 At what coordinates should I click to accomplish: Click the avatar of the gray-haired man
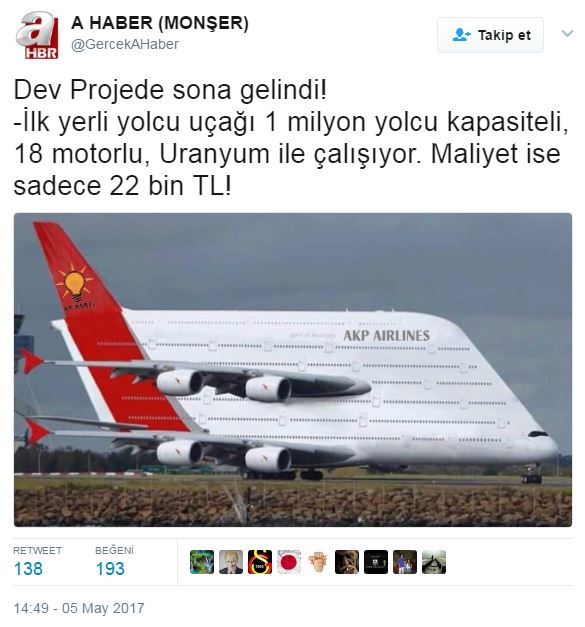click(231, 562)
